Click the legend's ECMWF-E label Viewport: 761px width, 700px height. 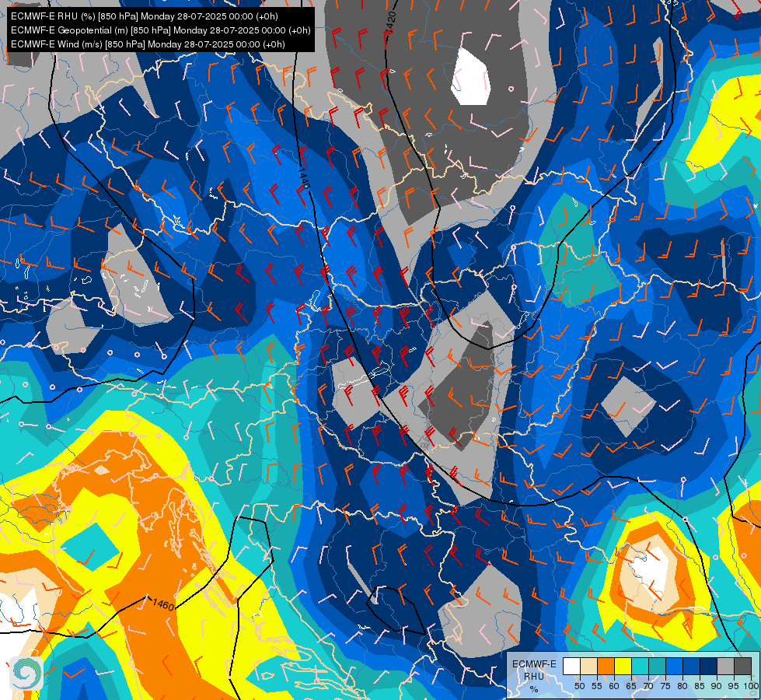pyautogui.click(x=534, y=664)
